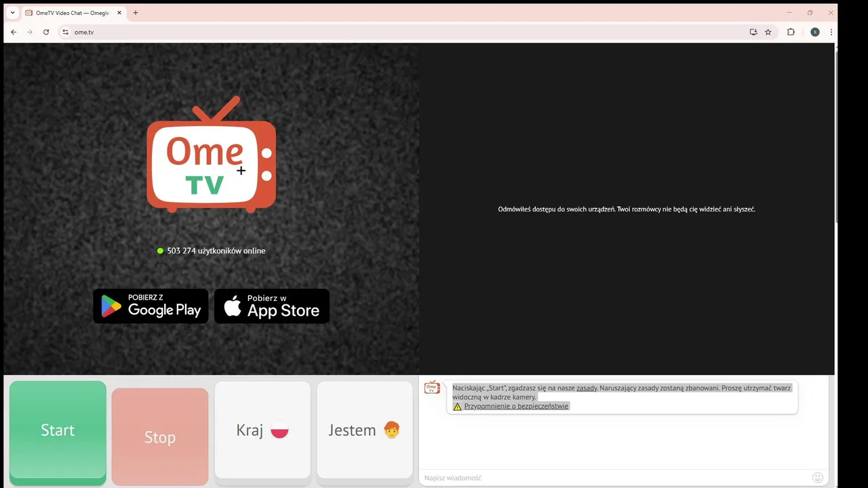Minimize the Chrome window
868x488 pixels.
click(789, 12)
